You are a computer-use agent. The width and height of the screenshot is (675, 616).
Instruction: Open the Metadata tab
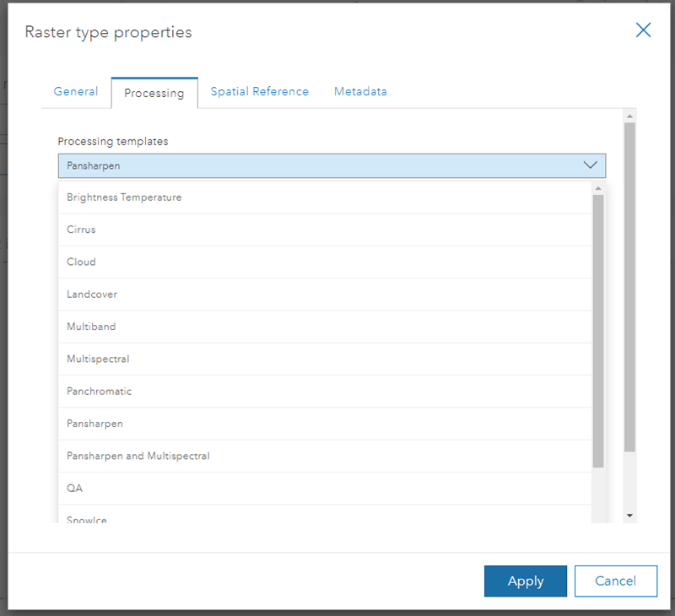[x=360, y=91]
